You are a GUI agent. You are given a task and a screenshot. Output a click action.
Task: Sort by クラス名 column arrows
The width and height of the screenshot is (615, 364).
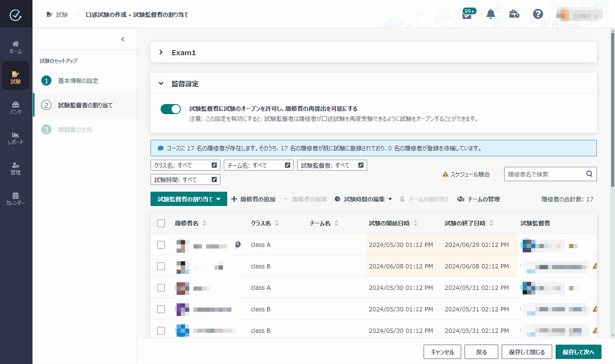click(x=277, y=223)
